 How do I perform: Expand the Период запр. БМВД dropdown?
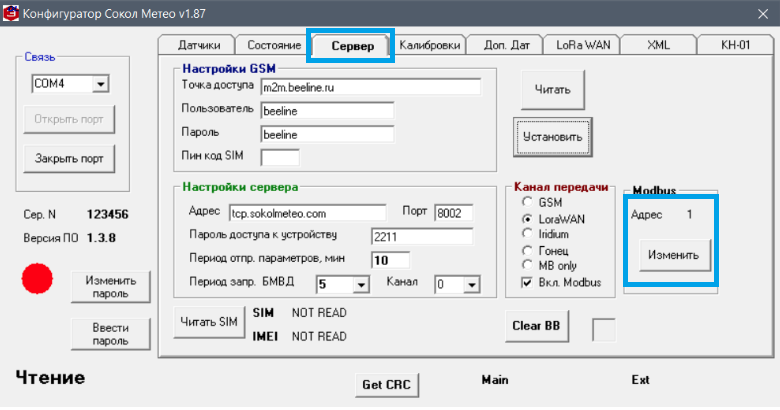pyautogui.click(x=361, y=285)
